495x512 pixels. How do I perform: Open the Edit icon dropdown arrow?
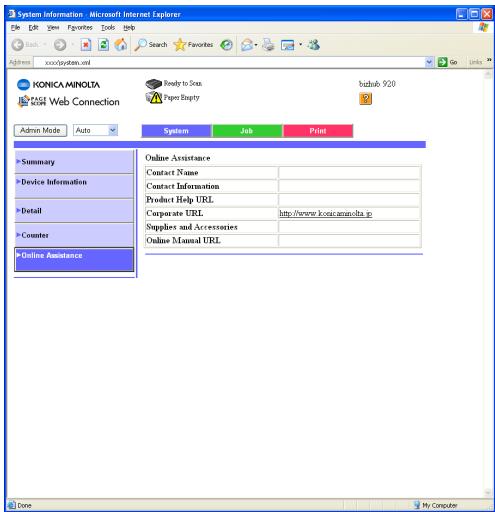[x=300, y=45]
